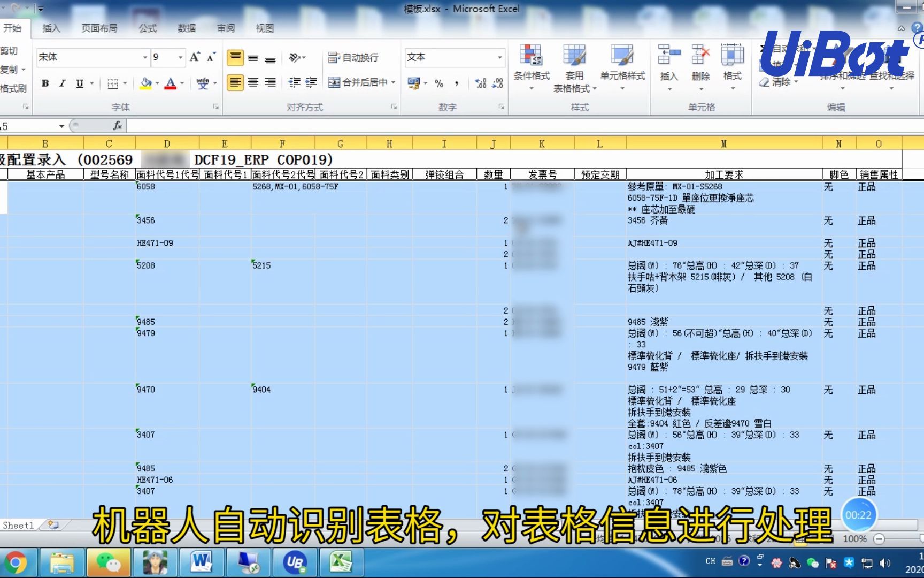Switch to the 数据 ribbon tab
The image size is (924, 578).
point(186,28)
